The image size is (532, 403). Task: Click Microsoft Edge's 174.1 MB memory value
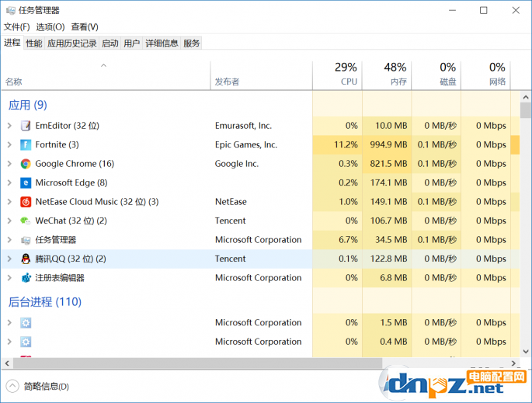(x=388, y=182)
